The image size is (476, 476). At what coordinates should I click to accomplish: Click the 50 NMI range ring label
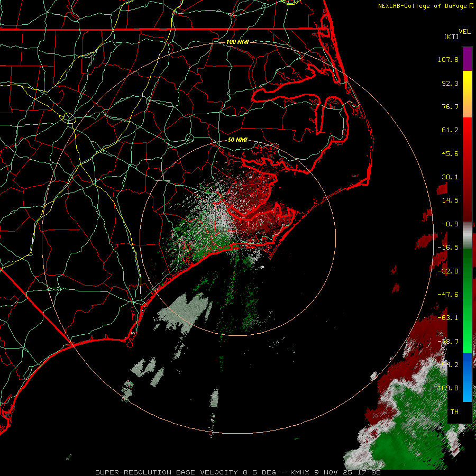coord(237,140)
